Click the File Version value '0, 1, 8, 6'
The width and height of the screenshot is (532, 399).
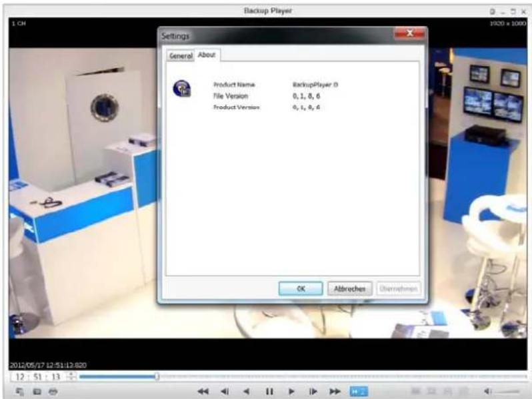click(x=306, y=96)
